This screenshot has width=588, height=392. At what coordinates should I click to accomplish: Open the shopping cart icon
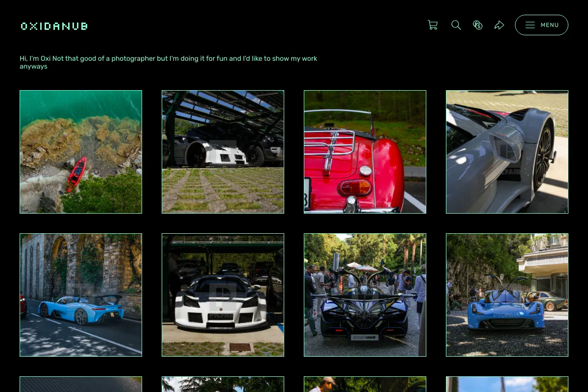pyautogui.click(x=433, y=25)
